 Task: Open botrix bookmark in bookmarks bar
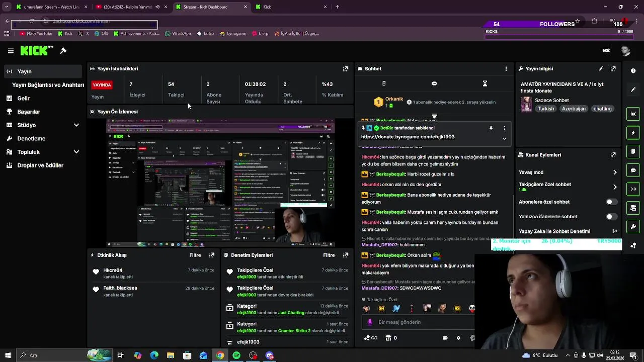[x=205, y=34]
